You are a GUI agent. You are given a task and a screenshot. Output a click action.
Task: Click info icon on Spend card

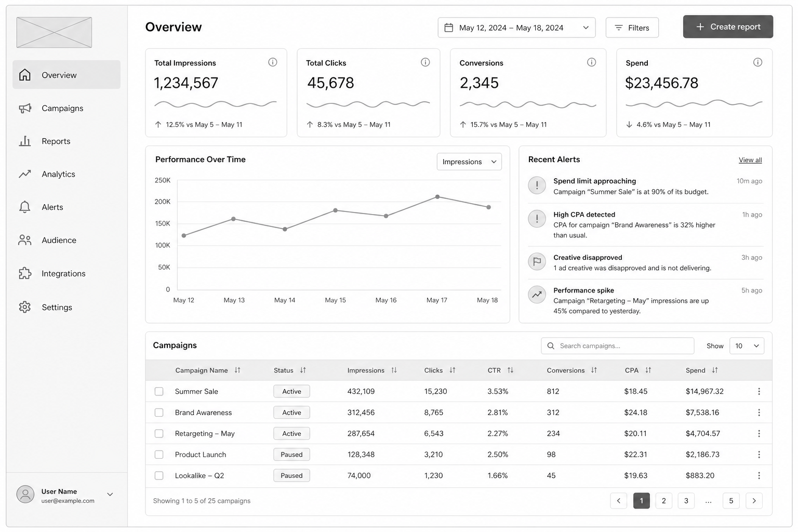(x=758, y=62)
